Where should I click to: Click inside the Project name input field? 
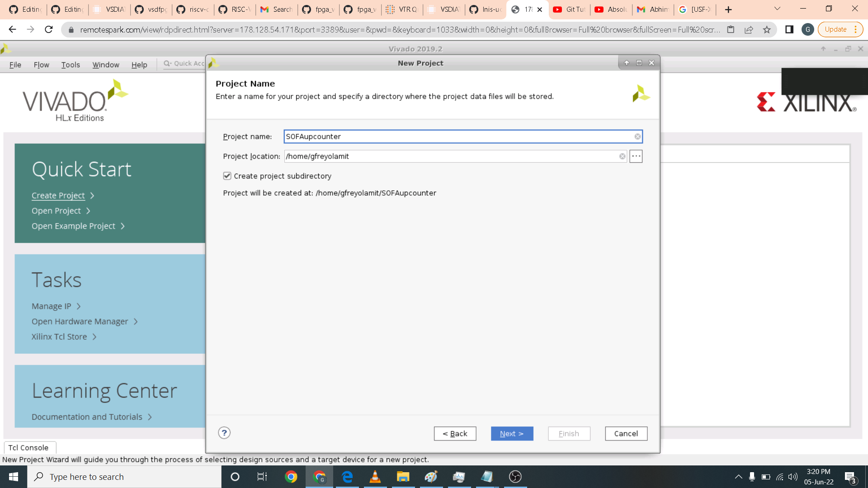(x=457, y=136)
